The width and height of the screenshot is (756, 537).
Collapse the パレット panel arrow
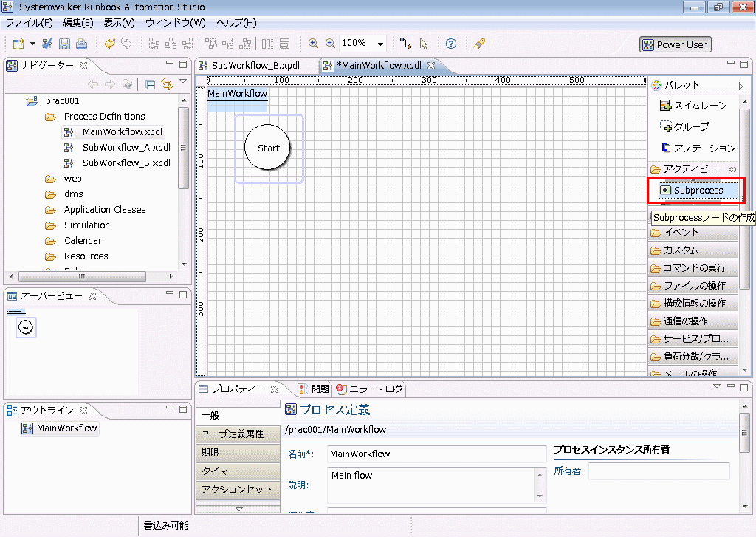[x=741, y=86]
